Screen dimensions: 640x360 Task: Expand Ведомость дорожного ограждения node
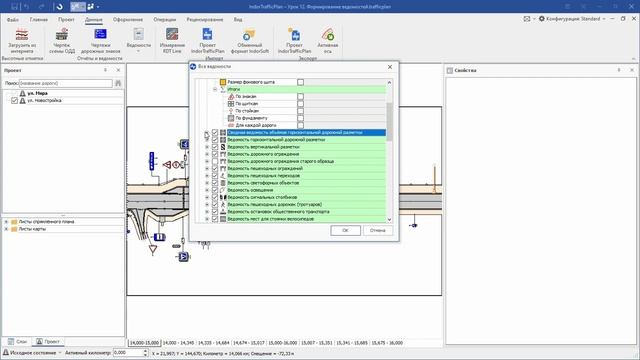coord(207,154)
